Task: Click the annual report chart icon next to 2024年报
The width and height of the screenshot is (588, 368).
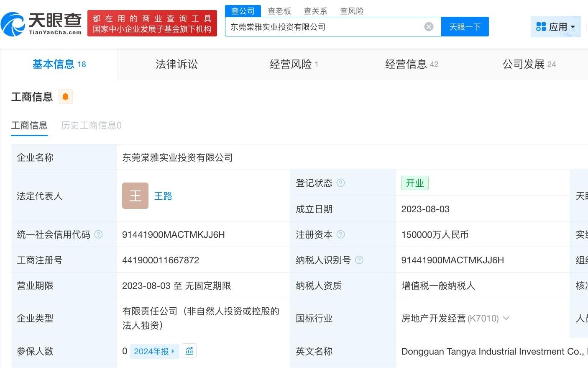Action: point(189,351)
